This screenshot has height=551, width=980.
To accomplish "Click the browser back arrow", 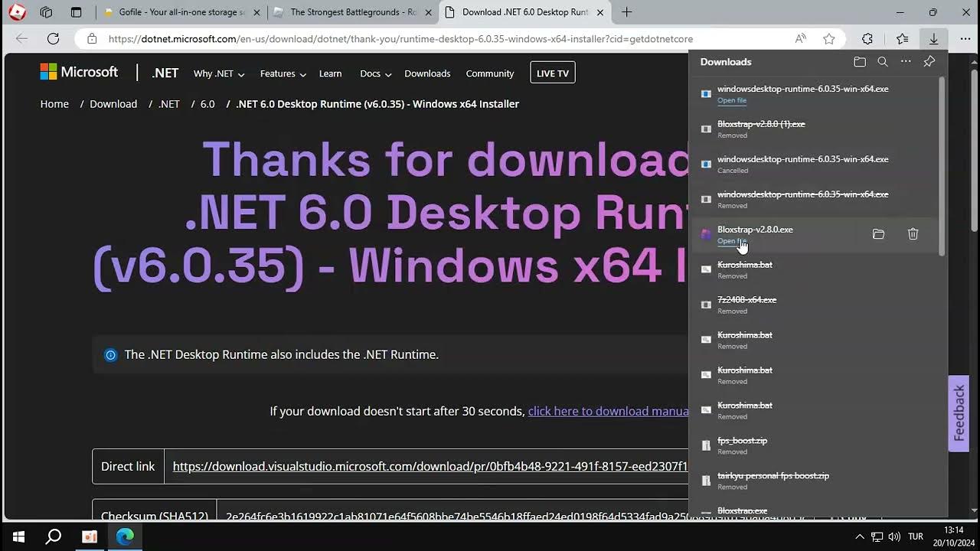I will 21,39.
